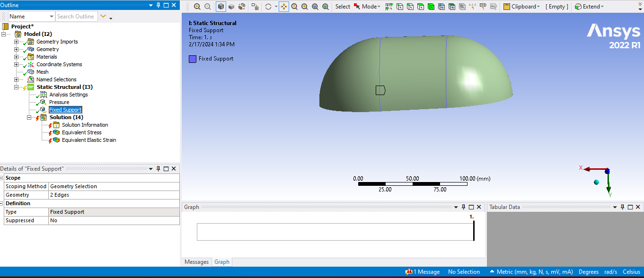
Task: Click the zoom out magnifier icon
Action: (x=207, y=7)
